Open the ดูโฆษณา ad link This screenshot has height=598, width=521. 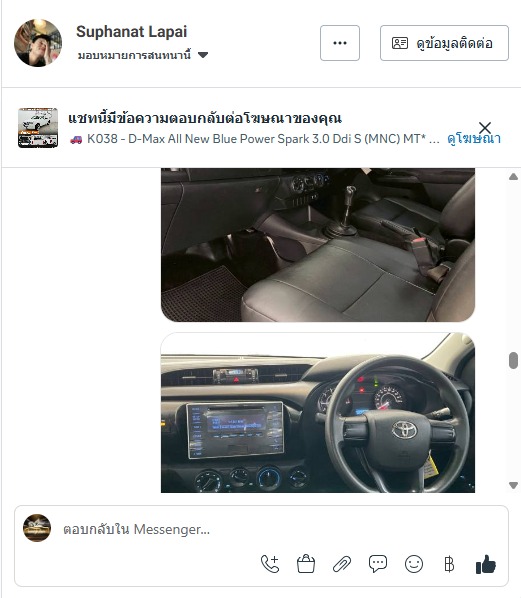[x=474, y=138]
